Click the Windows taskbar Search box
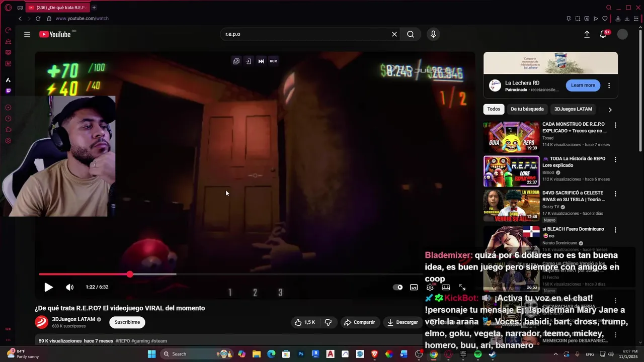The width and height of the screenshot is (644, 362). pyautogui.click(x=197, y=354)
